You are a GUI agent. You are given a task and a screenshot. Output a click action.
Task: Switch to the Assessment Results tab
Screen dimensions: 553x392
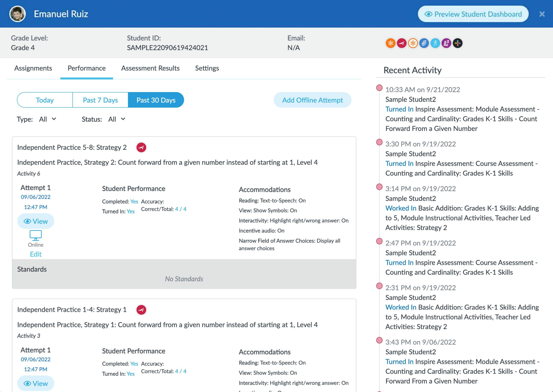(150, 68)
